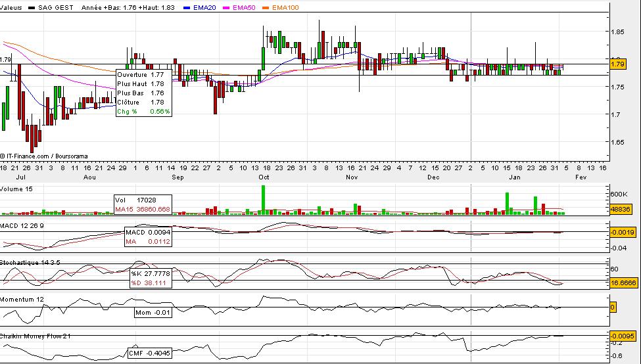The image size is (641, 364).
Task: Click the Oct month label on time axis
Action: click(x=264, y=177)
